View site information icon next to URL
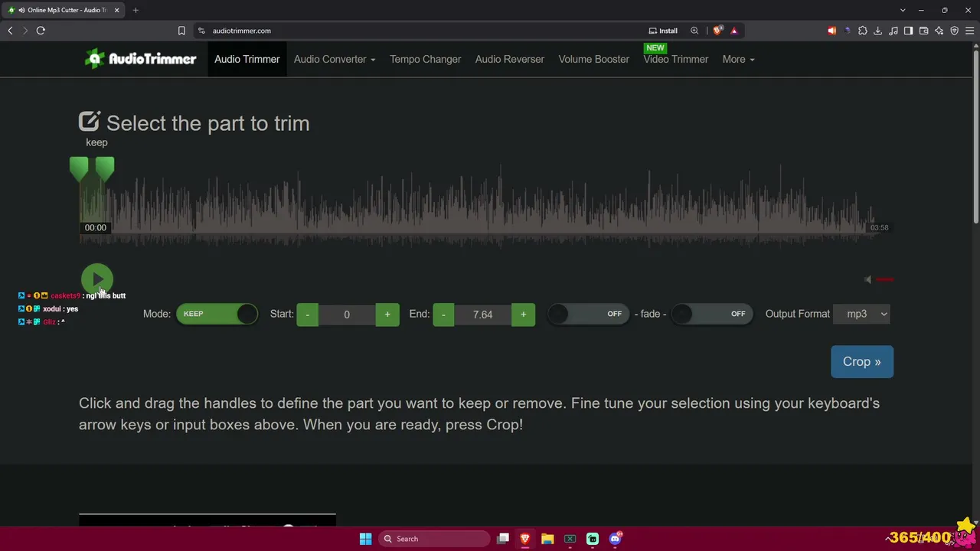Screen dimensions: 980x551 pos(201,31)
